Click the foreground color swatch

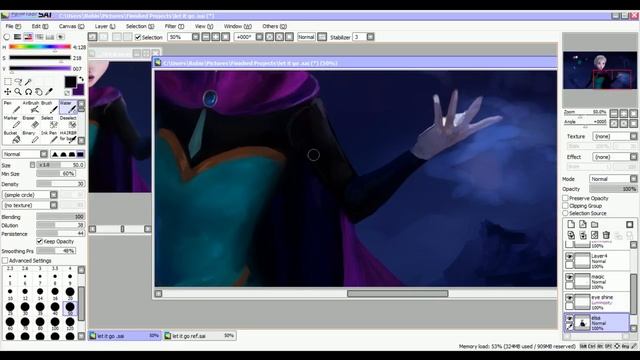point(70,82)
